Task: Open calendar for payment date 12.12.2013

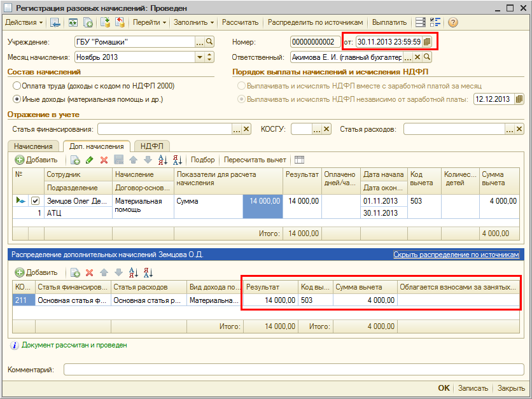Action: click(x=519, y=99)
